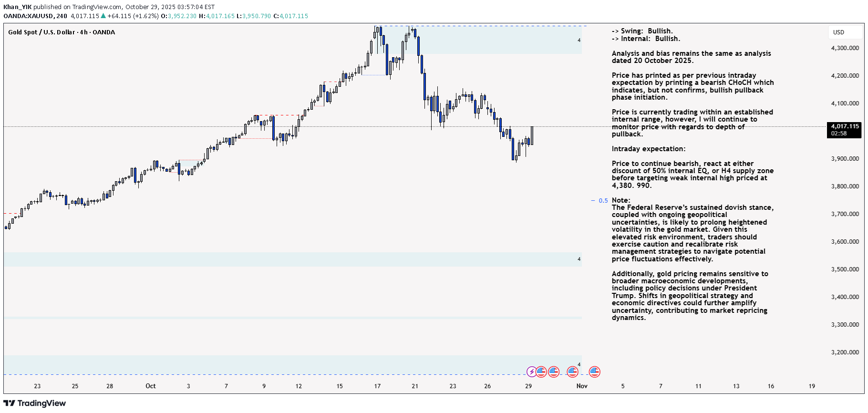The height and width of the screenshot is (413, 868).
Task: Select the Swing: Bullish text annotation
Action: click(642, 31)
